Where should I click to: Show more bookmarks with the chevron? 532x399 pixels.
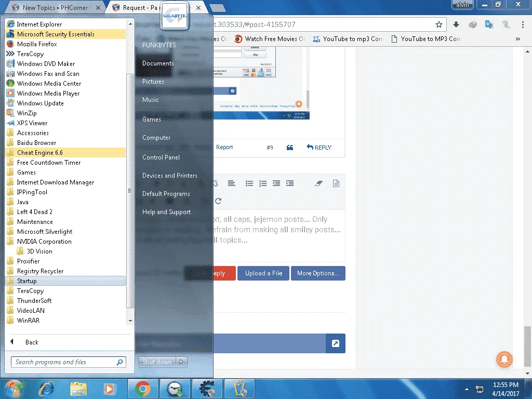click(x=518, y=39)
